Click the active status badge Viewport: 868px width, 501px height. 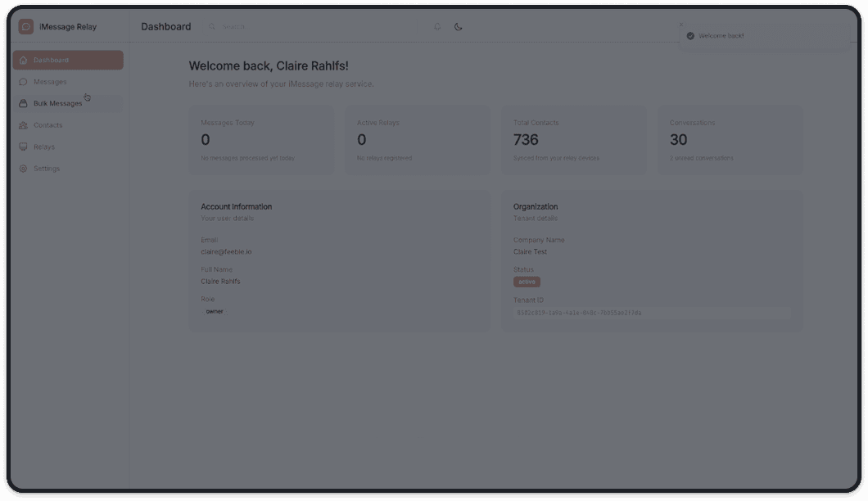[526, 281]
